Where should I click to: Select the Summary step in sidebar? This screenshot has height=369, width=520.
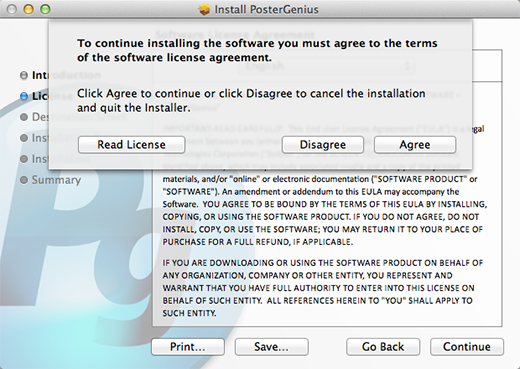click(x=56, y=180)
